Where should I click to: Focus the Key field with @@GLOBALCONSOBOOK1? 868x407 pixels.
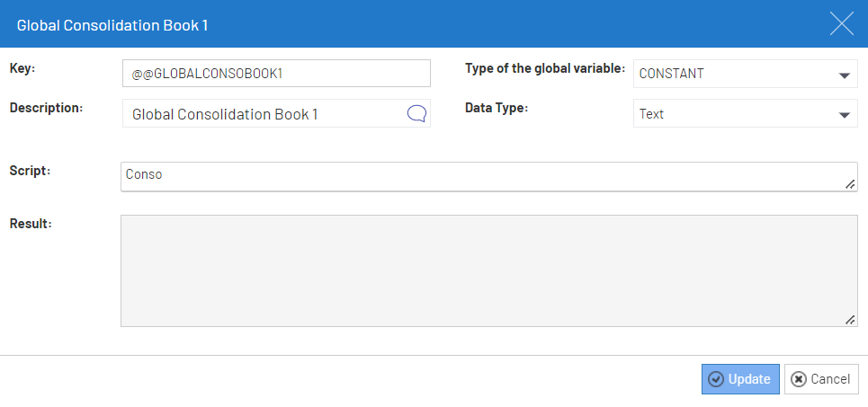tap(276, 74)
